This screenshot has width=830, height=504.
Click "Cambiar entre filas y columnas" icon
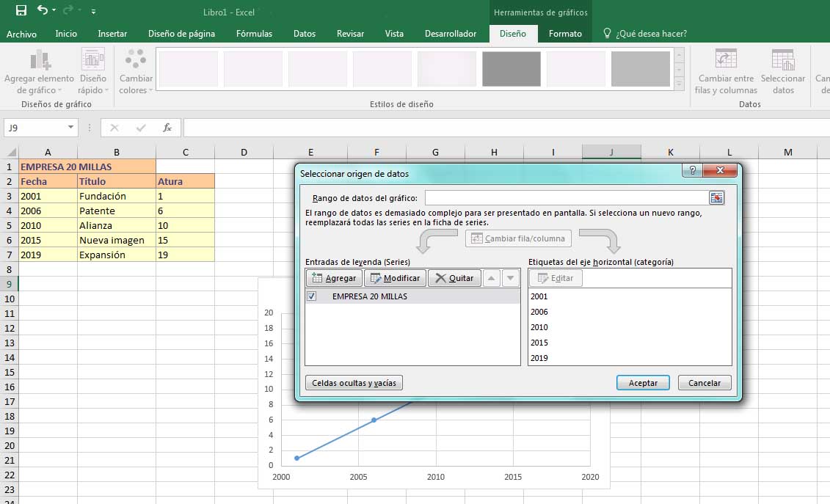(x=725, y=70)
